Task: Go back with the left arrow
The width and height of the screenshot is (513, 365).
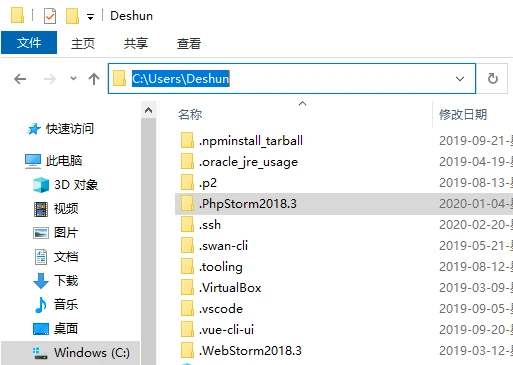Action: 20,79
